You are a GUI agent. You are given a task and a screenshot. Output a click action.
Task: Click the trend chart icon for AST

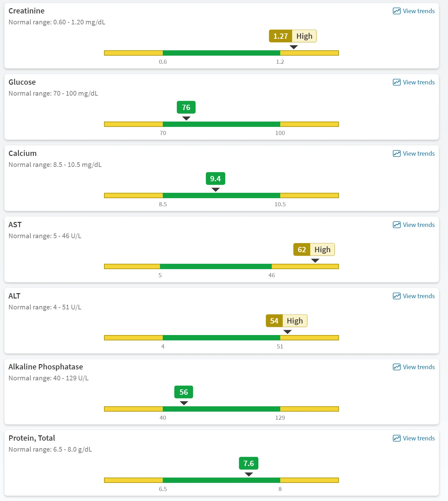[x=396, y=225]
